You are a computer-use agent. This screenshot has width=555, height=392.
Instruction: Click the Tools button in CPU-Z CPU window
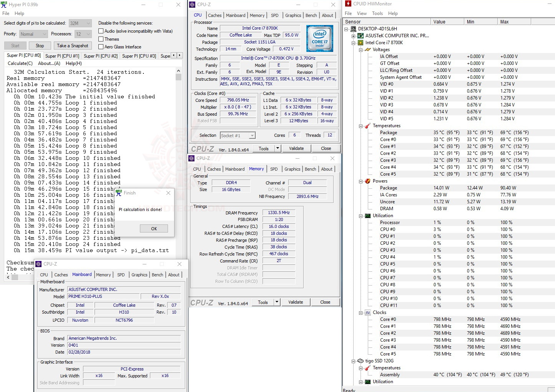(264, 148)
